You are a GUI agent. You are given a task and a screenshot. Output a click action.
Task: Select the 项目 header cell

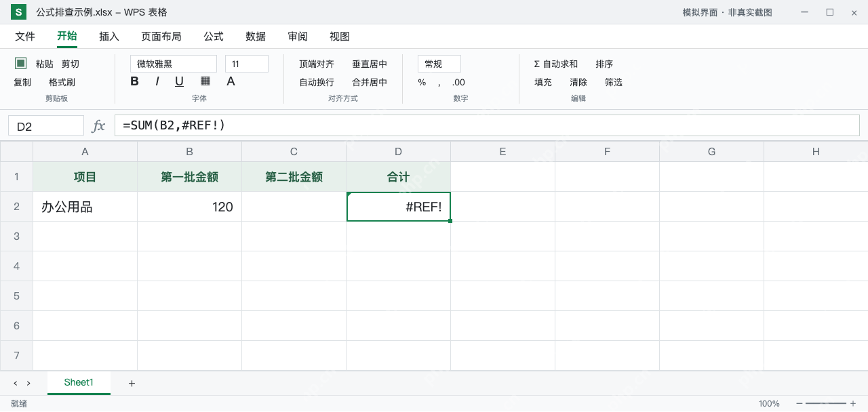click(85, 177)
